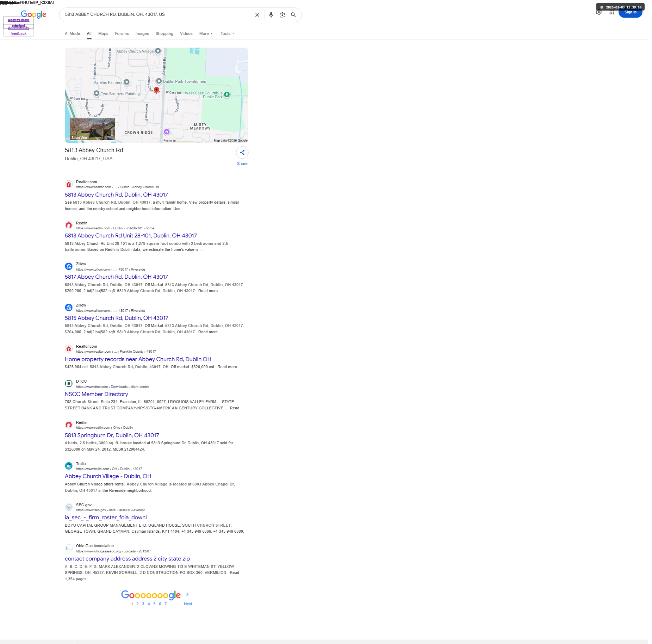Go to results page 2

tap(137, 604)
